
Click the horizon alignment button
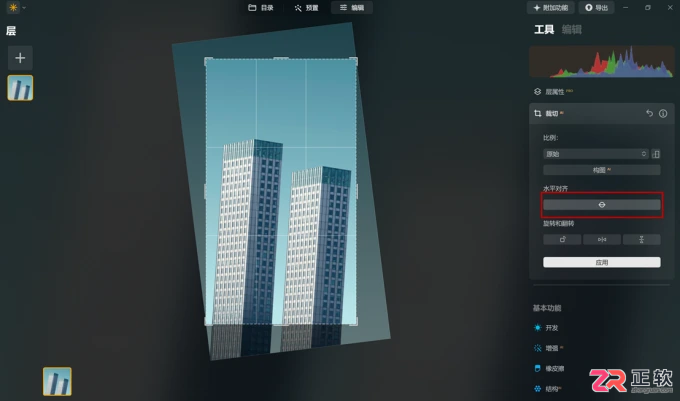point(602,205)
